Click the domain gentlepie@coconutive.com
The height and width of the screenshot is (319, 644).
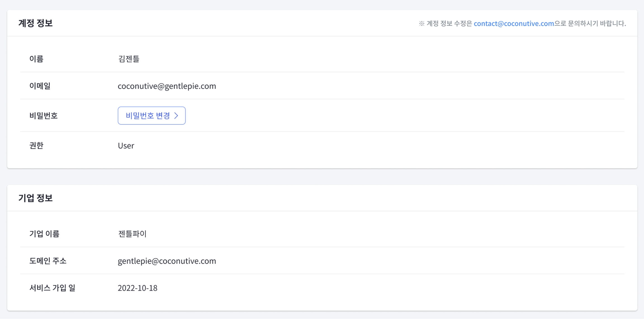point(167,261)
